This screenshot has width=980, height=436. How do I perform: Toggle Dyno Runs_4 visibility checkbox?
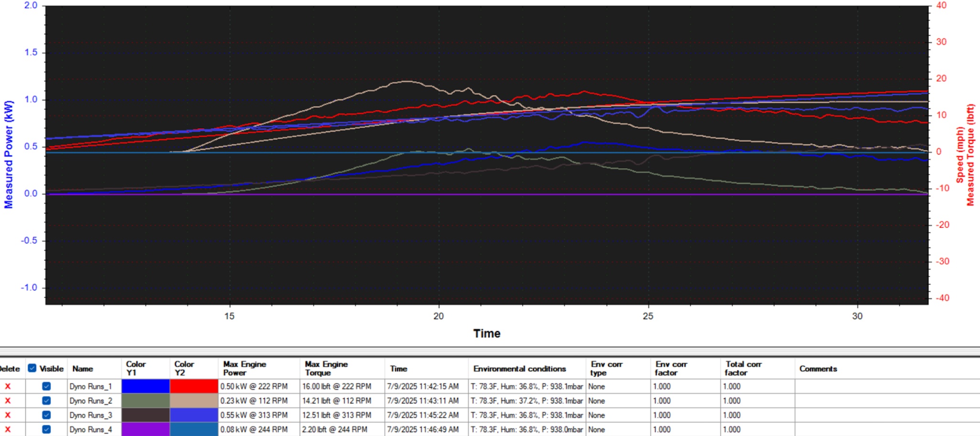(x=46, y=429)
